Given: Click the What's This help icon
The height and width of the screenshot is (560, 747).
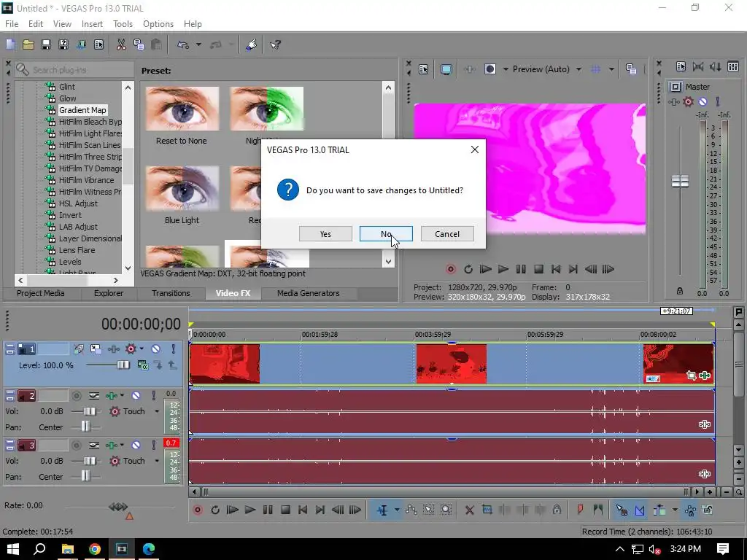Looking at the screenshot, I should tap(275, 44).
